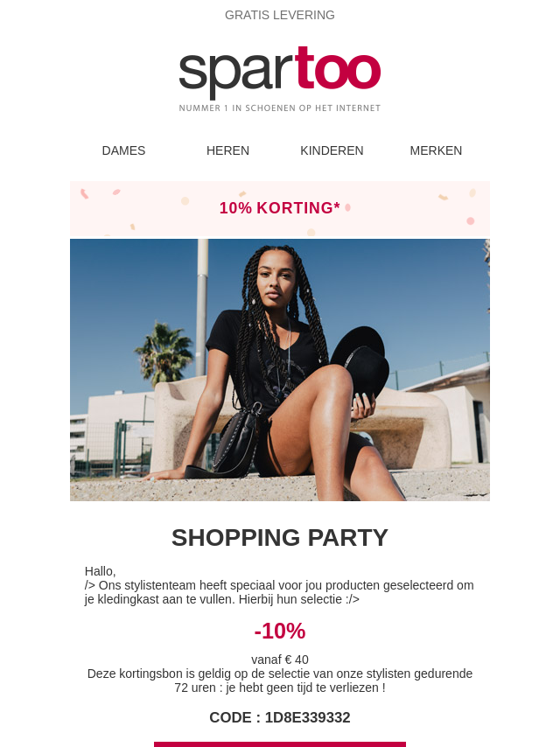Click the red -10% discount text
Image resolution: width=560 pixels, height=747 pixels.
coord(280,632)
